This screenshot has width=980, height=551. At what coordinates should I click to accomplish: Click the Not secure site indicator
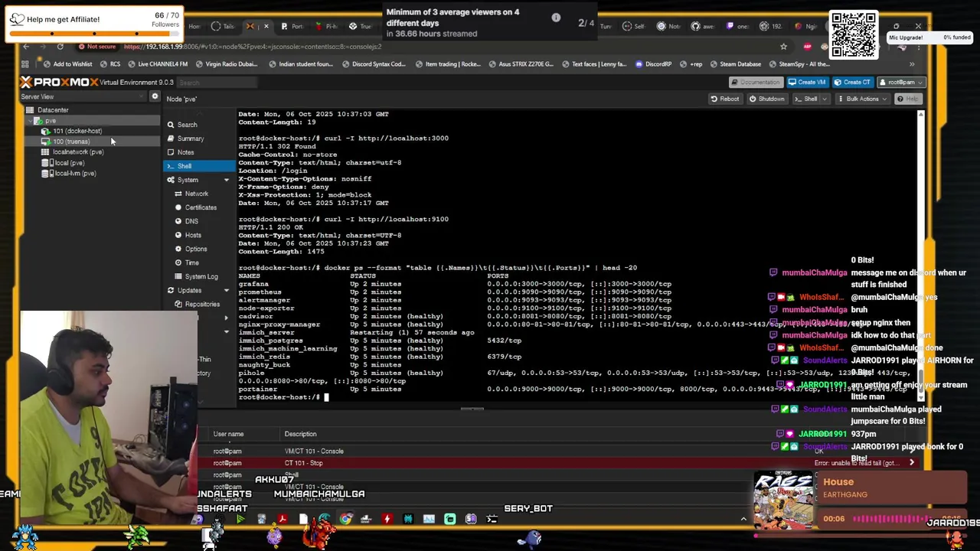pyautogui.click(x=96, y=47)
